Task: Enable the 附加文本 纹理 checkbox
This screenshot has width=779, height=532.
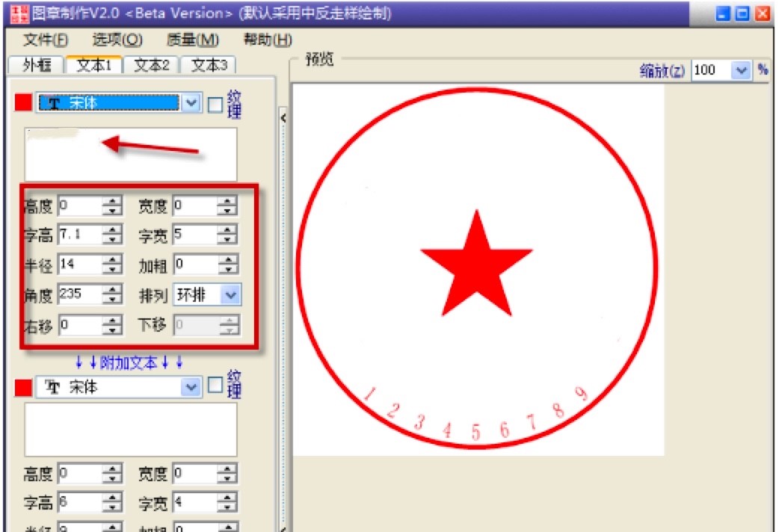Action: [x=215, y=385]
